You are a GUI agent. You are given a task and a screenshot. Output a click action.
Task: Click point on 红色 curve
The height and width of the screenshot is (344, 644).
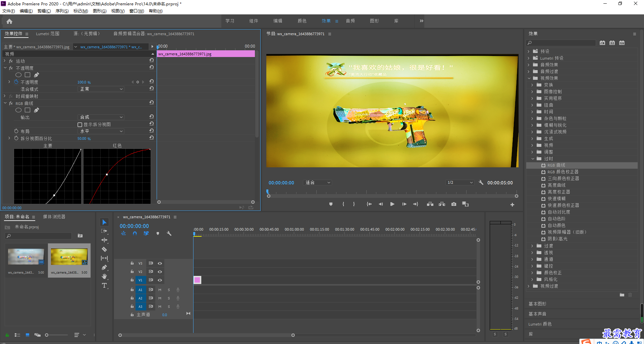(x=107, y=174)
